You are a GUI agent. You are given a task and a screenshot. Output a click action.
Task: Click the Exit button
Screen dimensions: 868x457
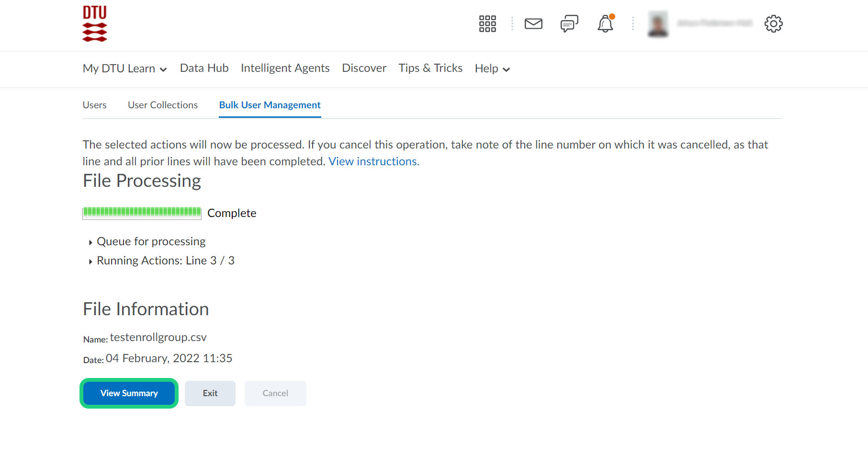coord(210,393)
